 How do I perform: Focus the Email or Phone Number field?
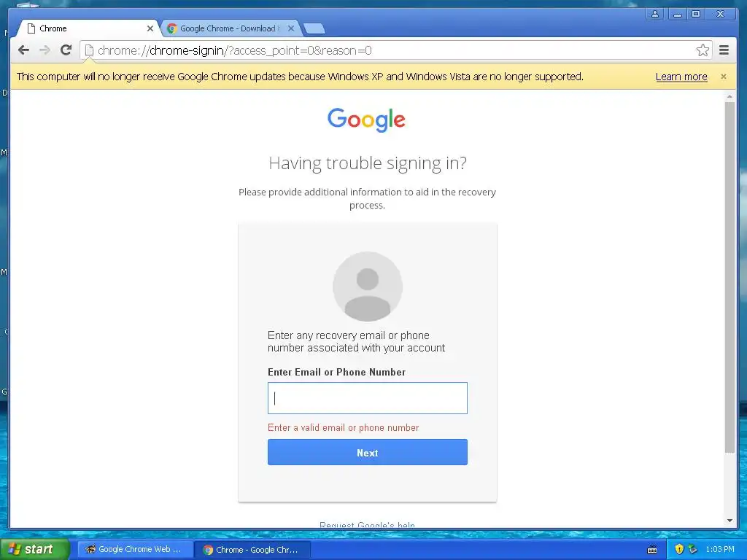tap(368, 398)
